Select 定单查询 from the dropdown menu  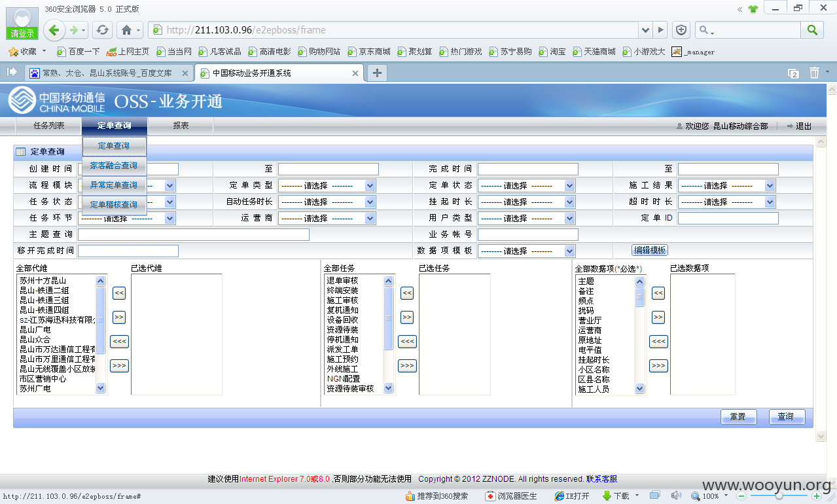click(114, 146)
